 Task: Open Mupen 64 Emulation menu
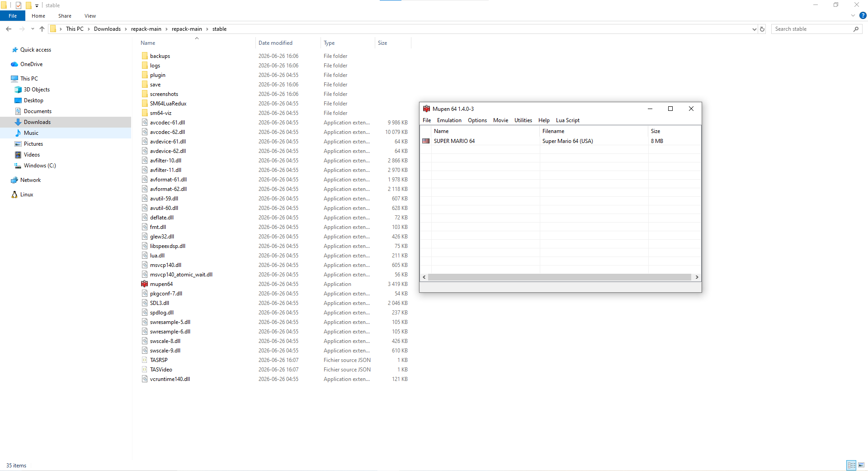pos(449,120)
